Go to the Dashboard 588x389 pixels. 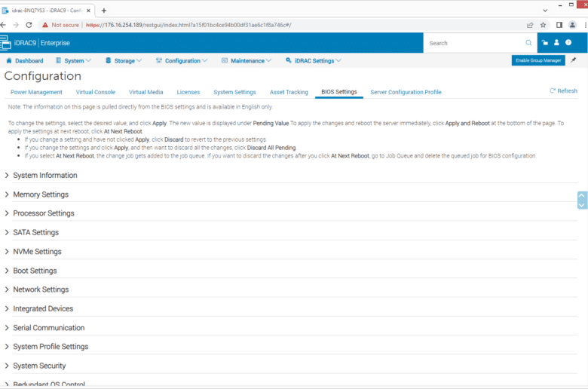click(25, 61)
